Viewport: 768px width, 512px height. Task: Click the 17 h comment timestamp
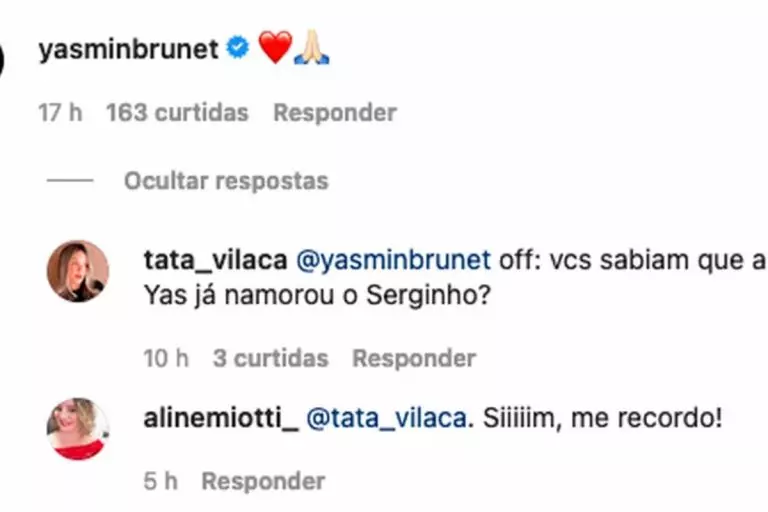pyautogui.click(x=60, y=113)
